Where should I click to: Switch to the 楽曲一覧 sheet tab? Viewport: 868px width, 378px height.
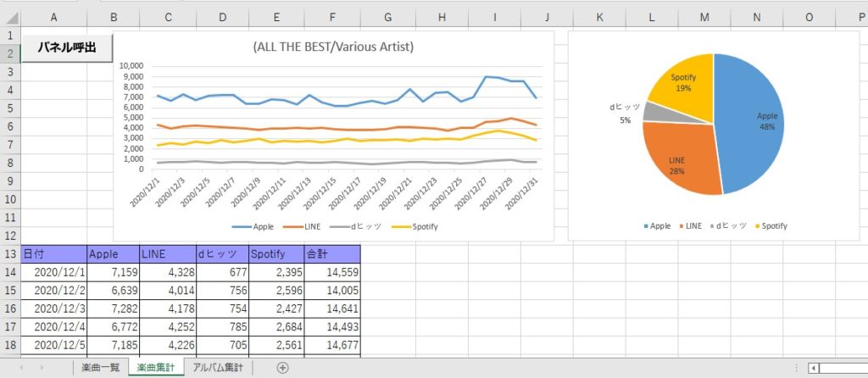(100, 368)
